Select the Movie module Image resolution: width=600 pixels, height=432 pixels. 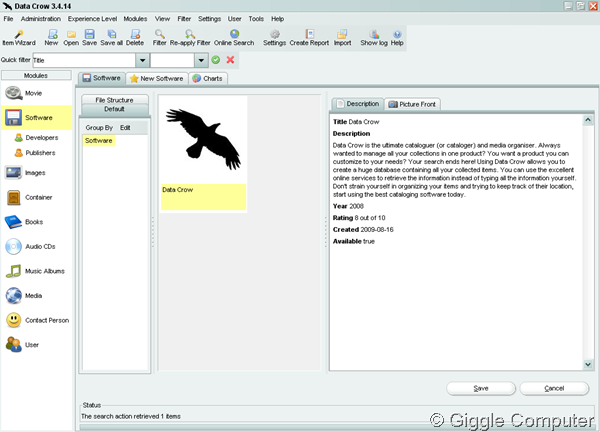tap(36, 93)
